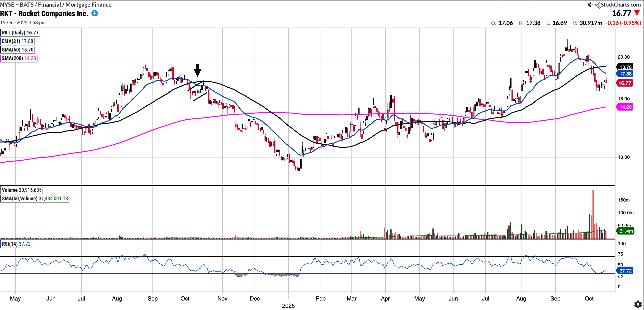Click the copyright symbol near StockCharts logo
Viewport: 644px width, 310px height.
click(590, 5)
